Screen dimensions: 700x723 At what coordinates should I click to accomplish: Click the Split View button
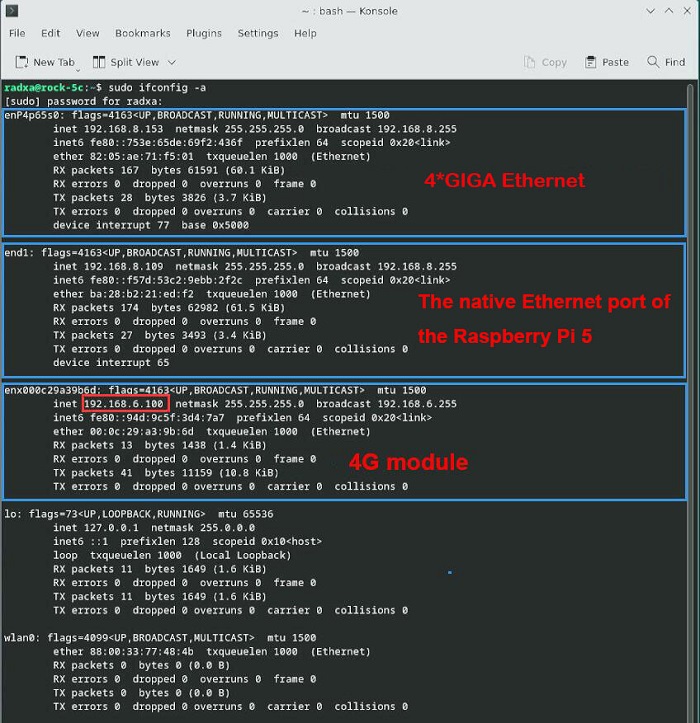point(126,62)
